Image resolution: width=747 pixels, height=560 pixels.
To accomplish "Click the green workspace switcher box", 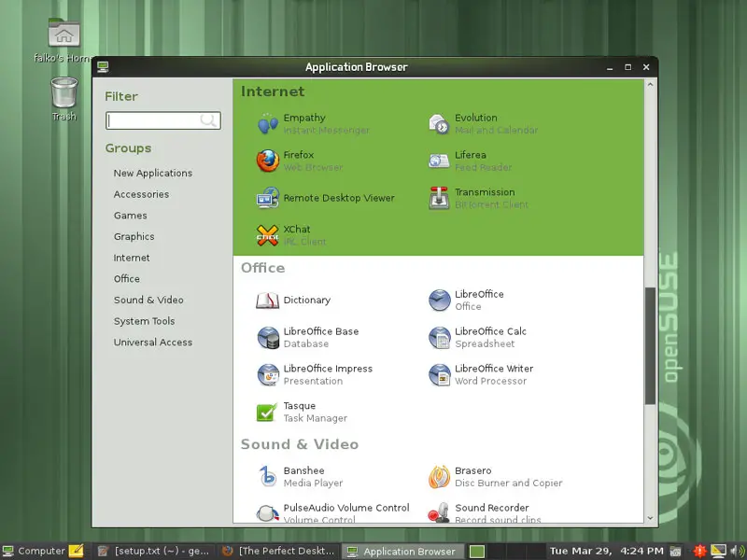I will tap(477, 551).
